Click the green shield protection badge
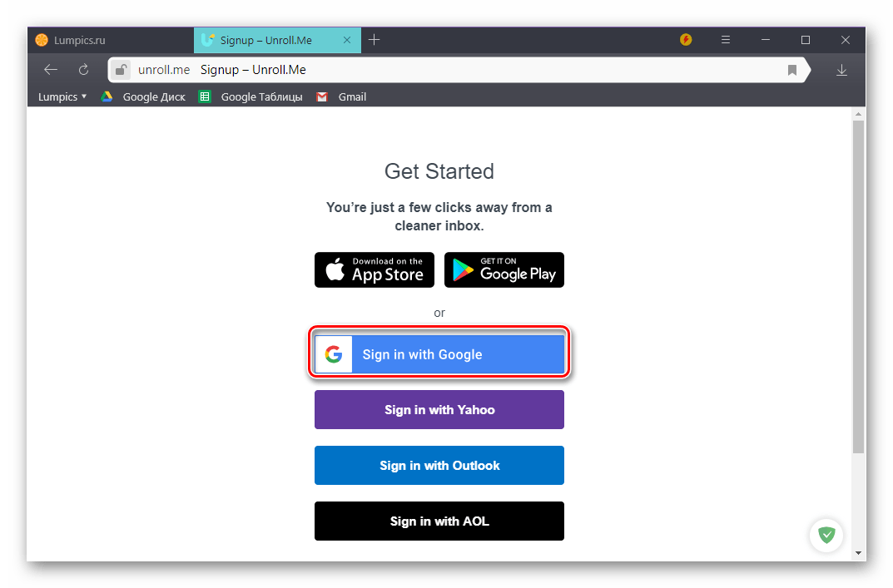This screenshot has height=588, width=893. [826, 535]
